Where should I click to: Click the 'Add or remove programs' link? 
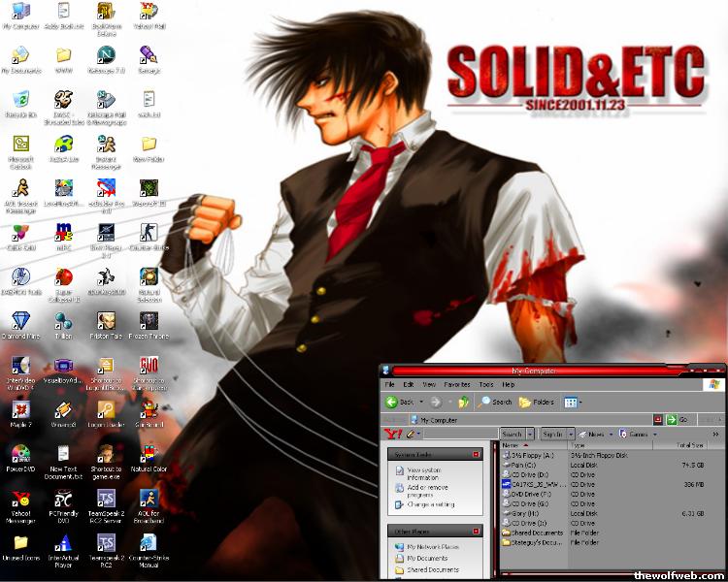pyautogui.click(x=427, y=490)
